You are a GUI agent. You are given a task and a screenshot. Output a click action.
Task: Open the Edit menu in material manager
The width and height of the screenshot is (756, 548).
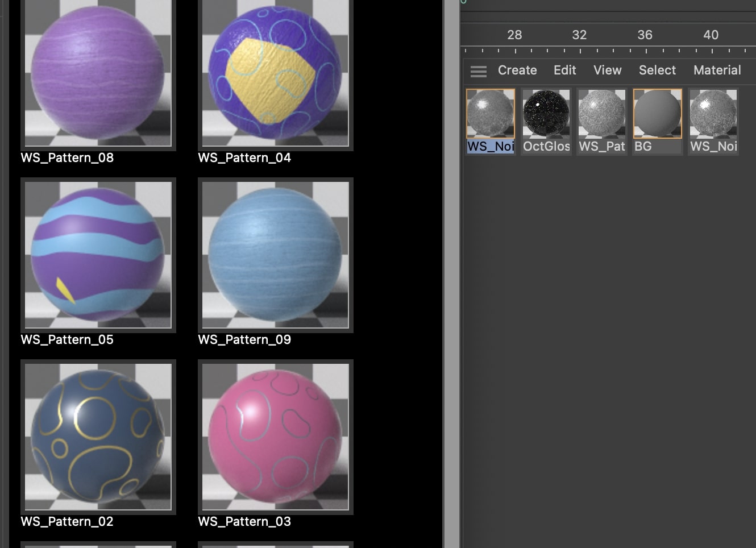point(564,70)
